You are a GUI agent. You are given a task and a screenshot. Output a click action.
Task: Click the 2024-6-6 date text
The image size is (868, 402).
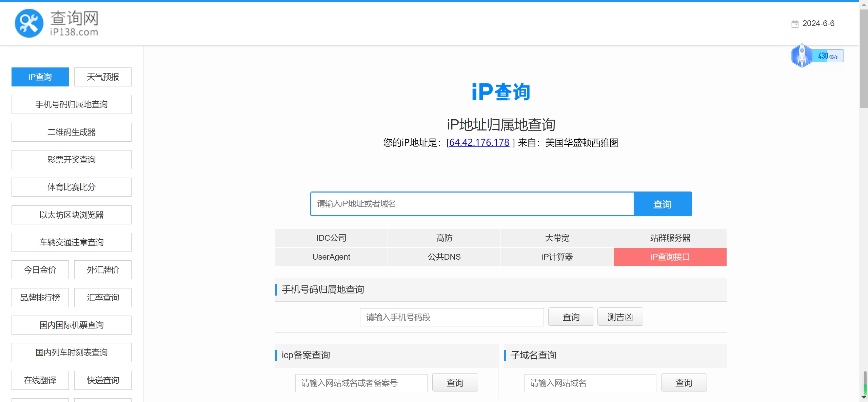click(x=818, y=24)
